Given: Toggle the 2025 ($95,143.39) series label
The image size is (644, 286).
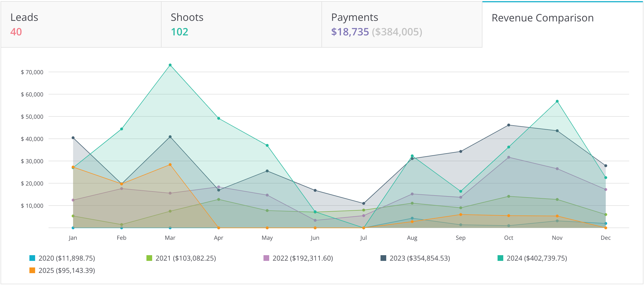Looking at the screenshot, I should (x=67, y=270).
